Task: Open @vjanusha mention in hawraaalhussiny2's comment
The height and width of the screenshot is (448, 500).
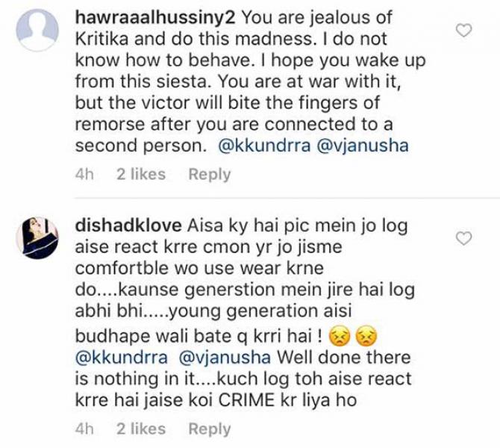Action: point(363,146)
